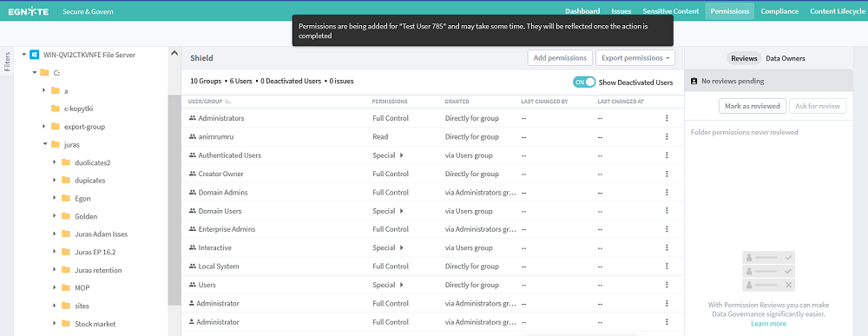Expand the Stock market folder
This screenshot has width=868, height=336.
coord(54,324)
